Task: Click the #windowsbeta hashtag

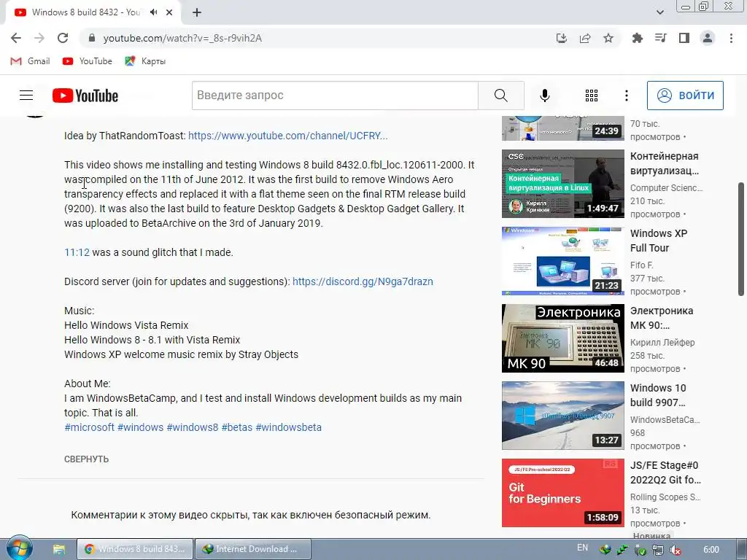Action: click(288, 427)
